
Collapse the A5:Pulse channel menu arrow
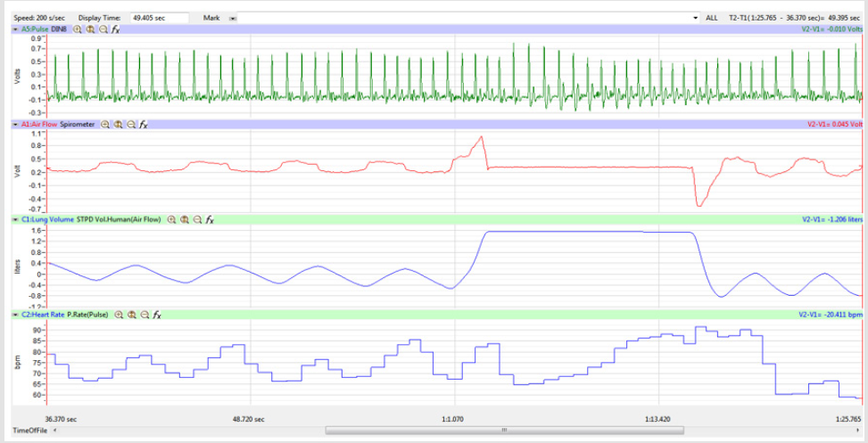click(15, 29)
